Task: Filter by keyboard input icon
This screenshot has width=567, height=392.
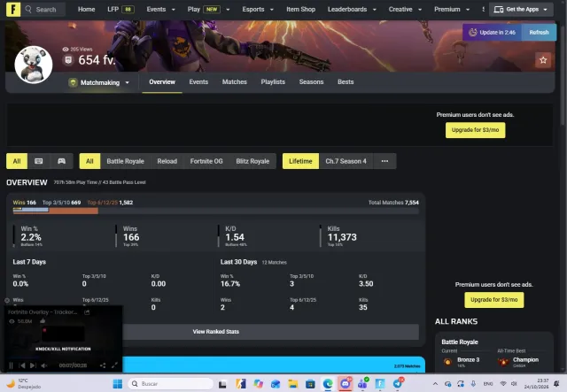Action: pyautogui.click(x=39, y=161)
